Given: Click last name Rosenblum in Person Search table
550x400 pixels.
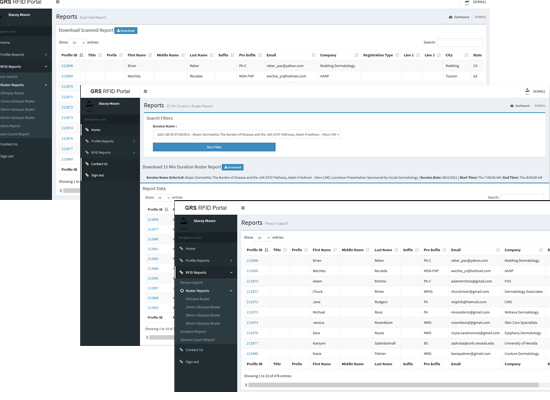Looking at the screenshot, I should (383, 322).
